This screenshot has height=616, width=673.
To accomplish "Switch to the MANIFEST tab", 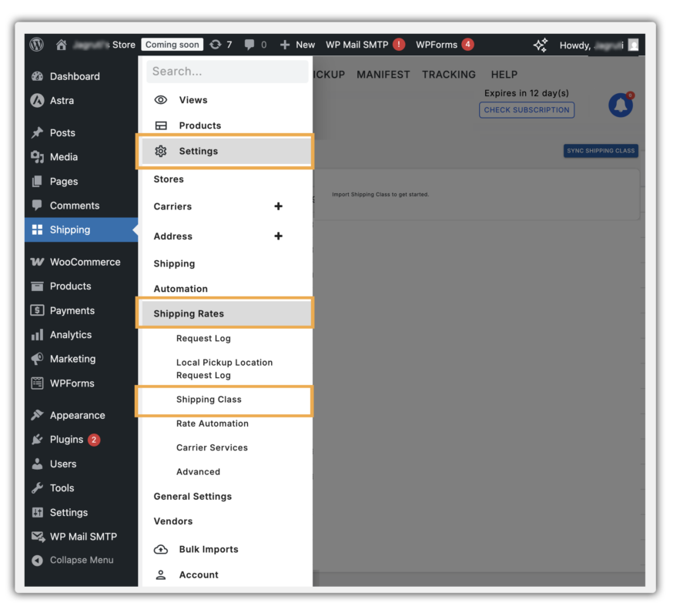I will (x=383, y=75).
